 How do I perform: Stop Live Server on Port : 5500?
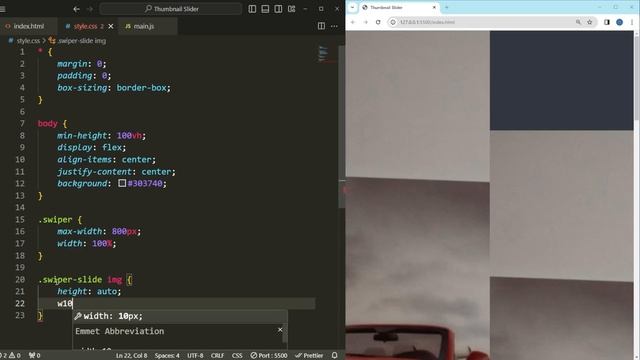(x=269, y=356)
